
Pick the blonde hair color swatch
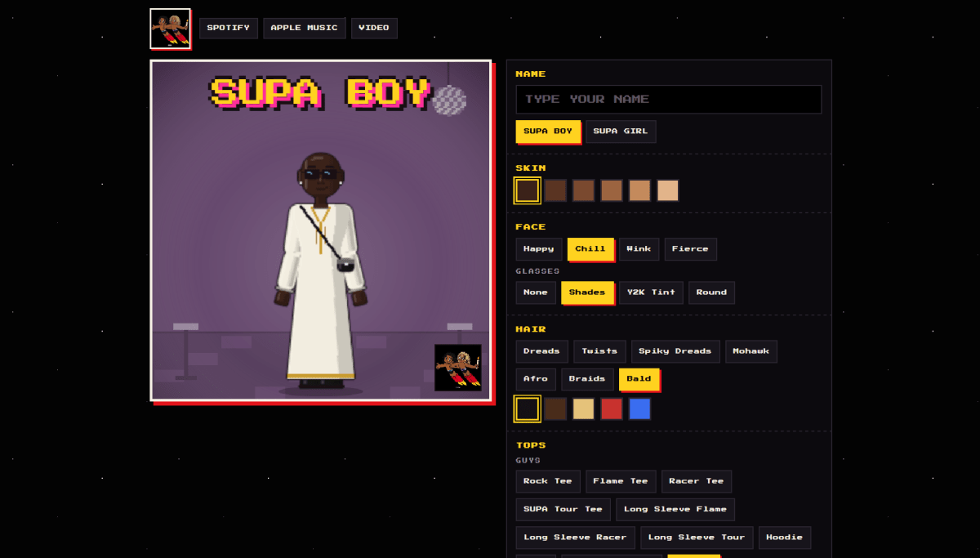[584, 408]
